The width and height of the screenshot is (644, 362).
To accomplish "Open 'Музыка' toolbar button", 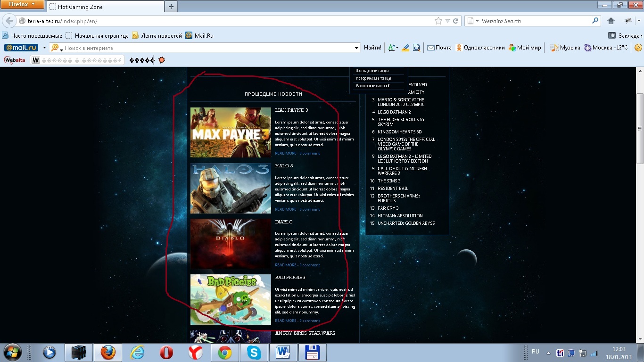I will (x=566, y=48).
